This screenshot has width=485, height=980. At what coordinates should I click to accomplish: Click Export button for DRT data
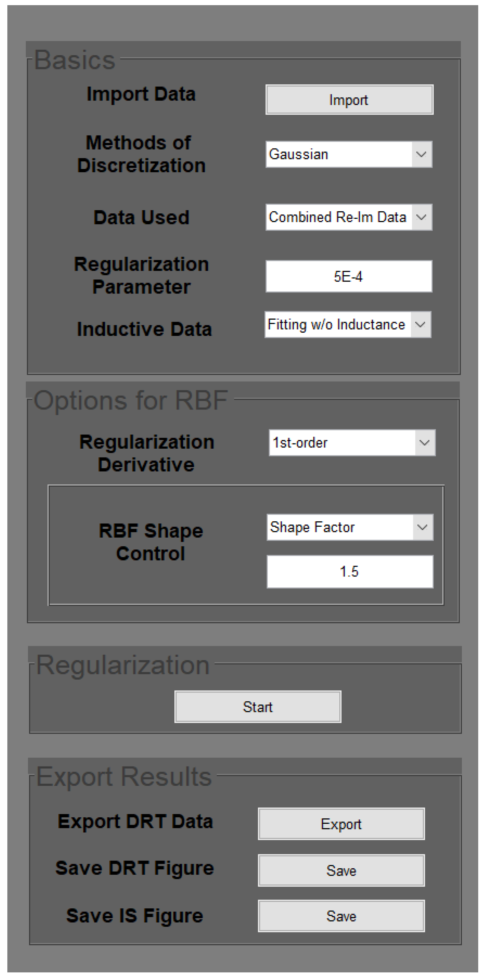341,824
